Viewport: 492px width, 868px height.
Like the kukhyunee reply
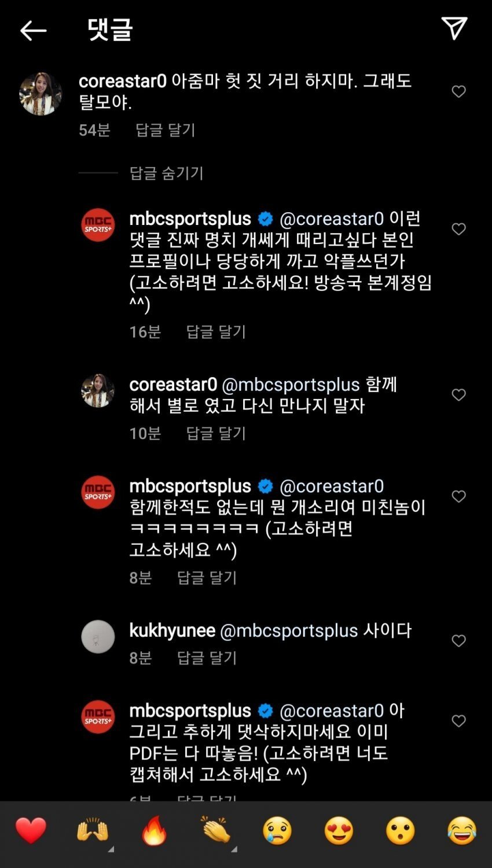[x=458, y=641]
